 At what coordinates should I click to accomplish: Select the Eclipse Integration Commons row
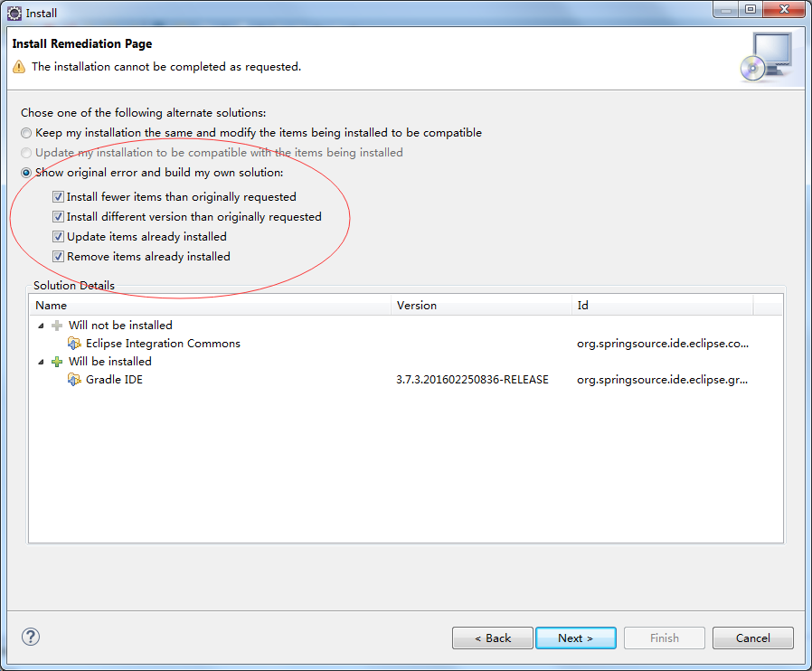pyautogui.click(x=406, y=344)
